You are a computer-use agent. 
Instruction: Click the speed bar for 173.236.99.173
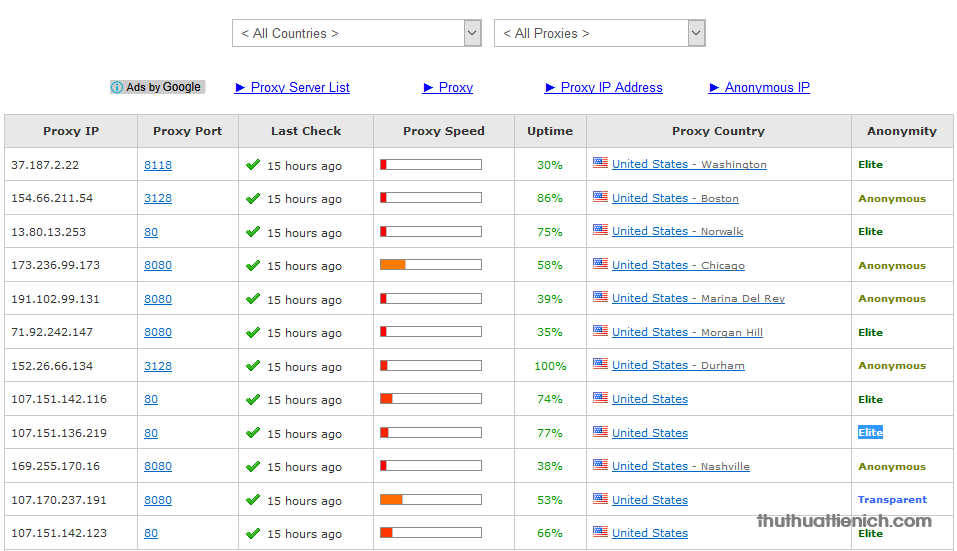tap(430, 265)
